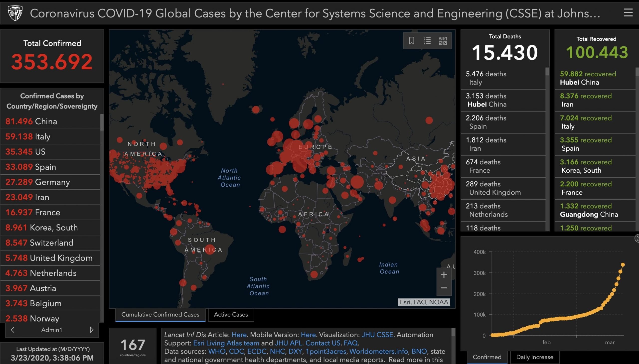Select '35.345 US' in confirmed list

pyautogui.click(x=50, y=152)
